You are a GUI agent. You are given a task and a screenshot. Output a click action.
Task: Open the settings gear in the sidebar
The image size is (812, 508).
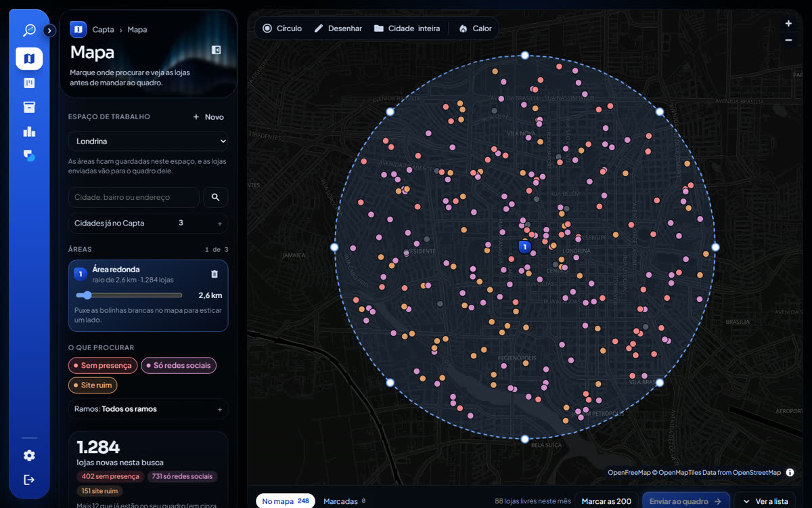[x=29, y=455]
